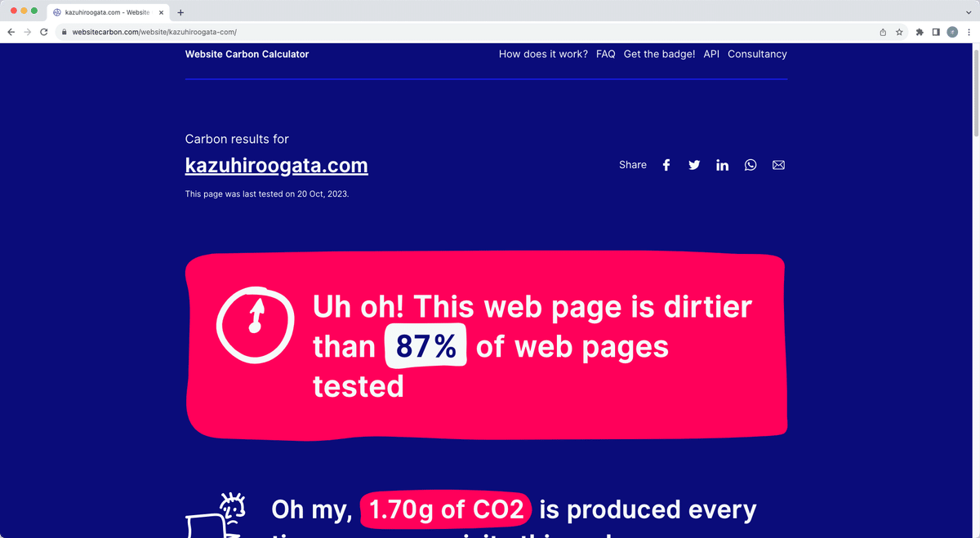
Task: Share results on LinkedIn
Action: (x=722, y=165)
